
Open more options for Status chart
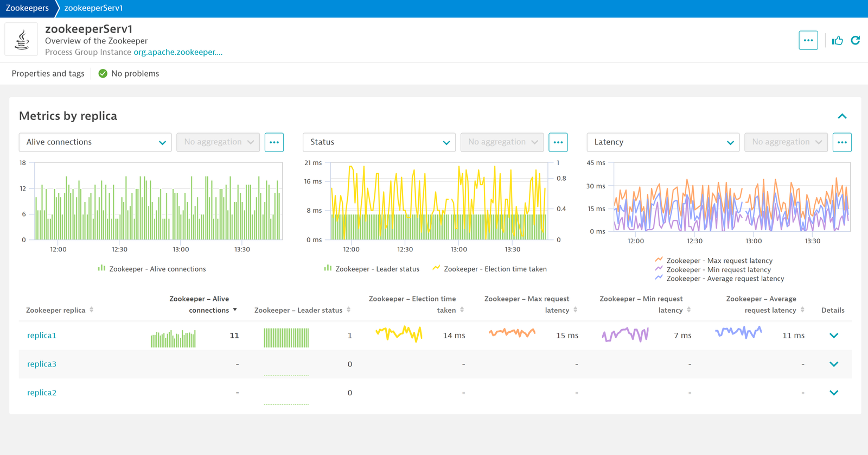[558, 142]
